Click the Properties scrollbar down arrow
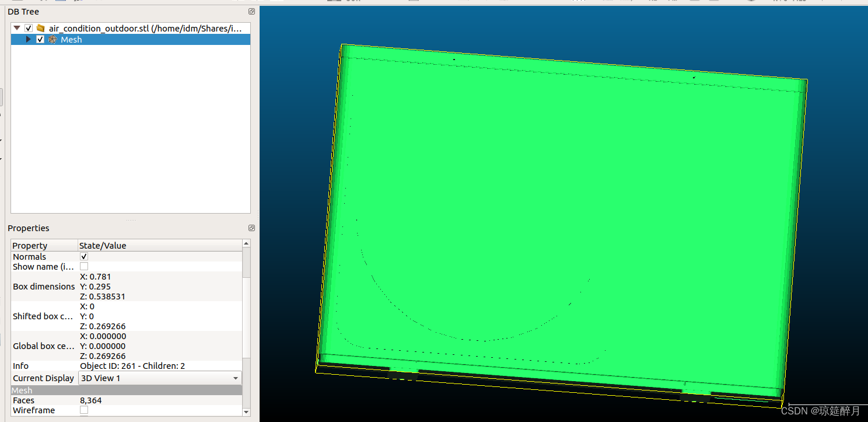 (247, 412)
